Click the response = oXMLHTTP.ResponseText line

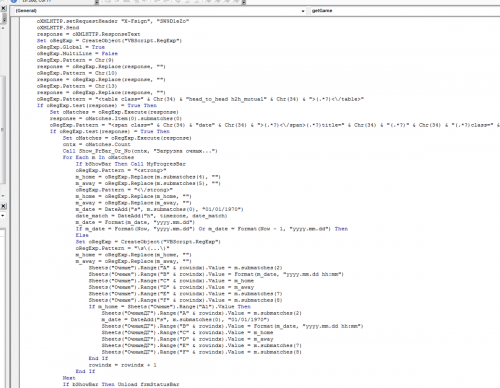(88, 34)
